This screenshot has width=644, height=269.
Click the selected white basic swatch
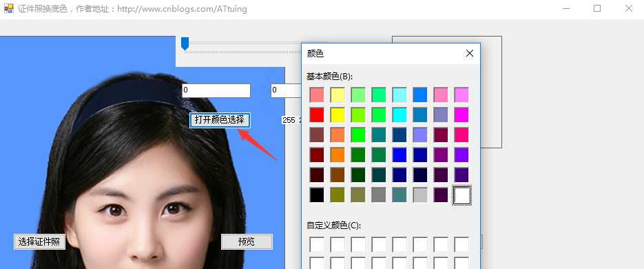coord(461,195)
